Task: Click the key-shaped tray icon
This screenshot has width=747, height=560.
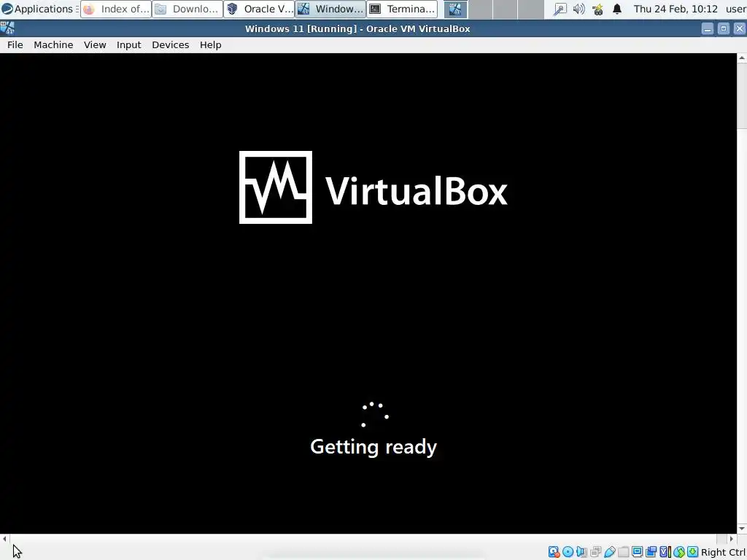Action: (x=560, y=9)
